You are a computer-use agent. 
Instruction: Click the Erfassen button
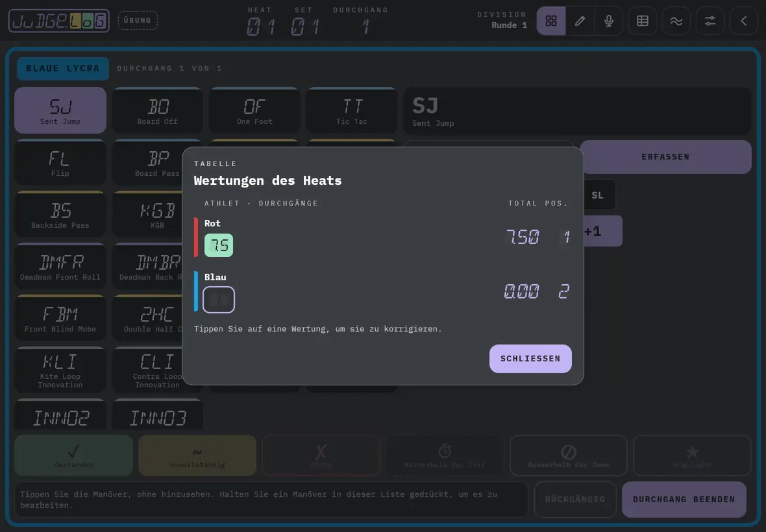[x=665, y=156]
